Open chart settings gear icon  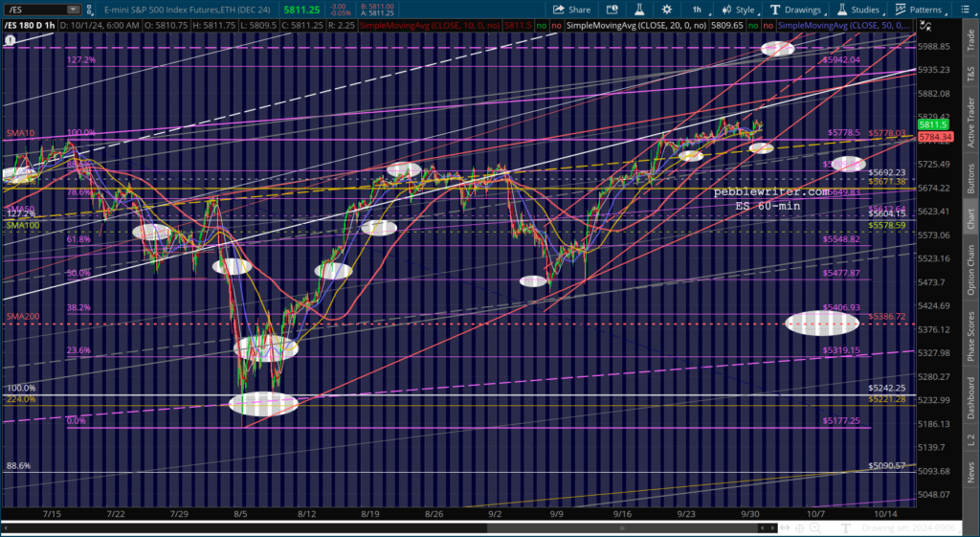[x=667, y=10]
